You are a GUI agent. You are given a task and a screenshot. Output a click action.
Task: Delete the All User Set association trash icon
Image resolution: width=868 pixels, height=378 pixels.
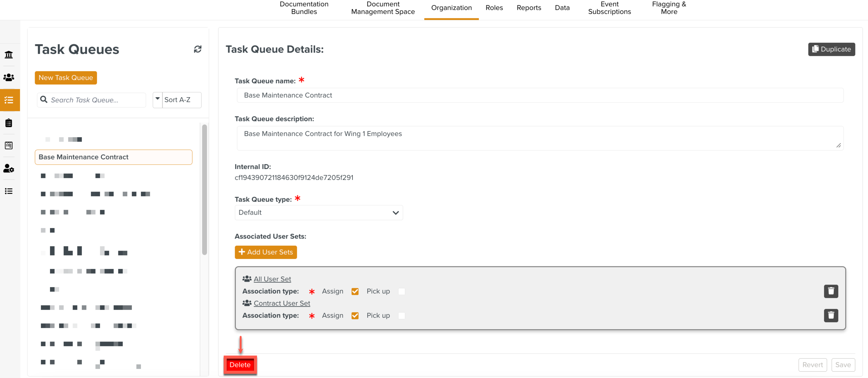coord(831,291)
